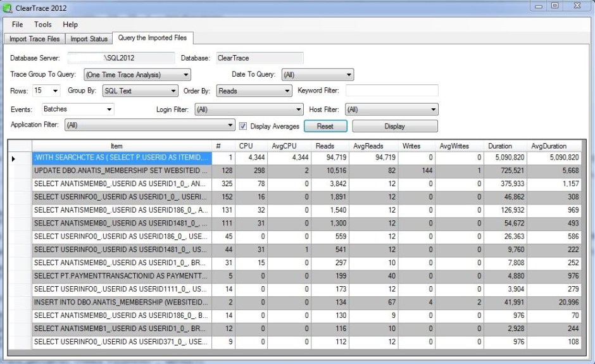
Task: Click the current row arrow indicator
Action: pos(14,158)
